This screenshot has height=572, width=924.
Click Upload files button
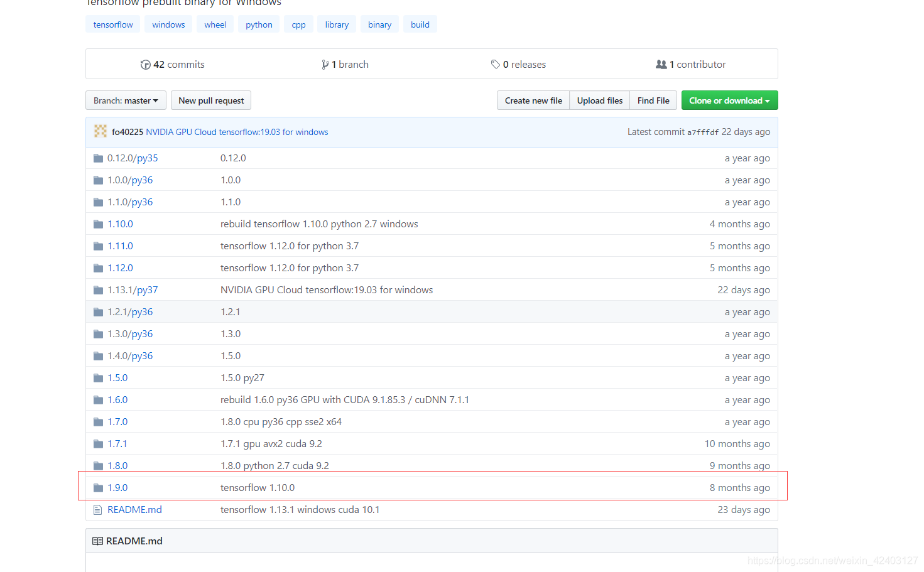point(600,100)
